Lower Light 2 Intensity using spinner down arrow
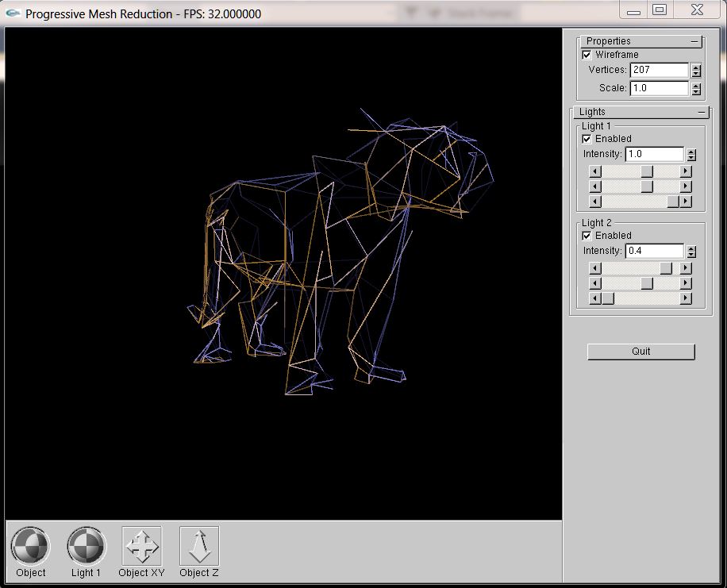Viewport: 727px width, 588px height. (691, 255)
